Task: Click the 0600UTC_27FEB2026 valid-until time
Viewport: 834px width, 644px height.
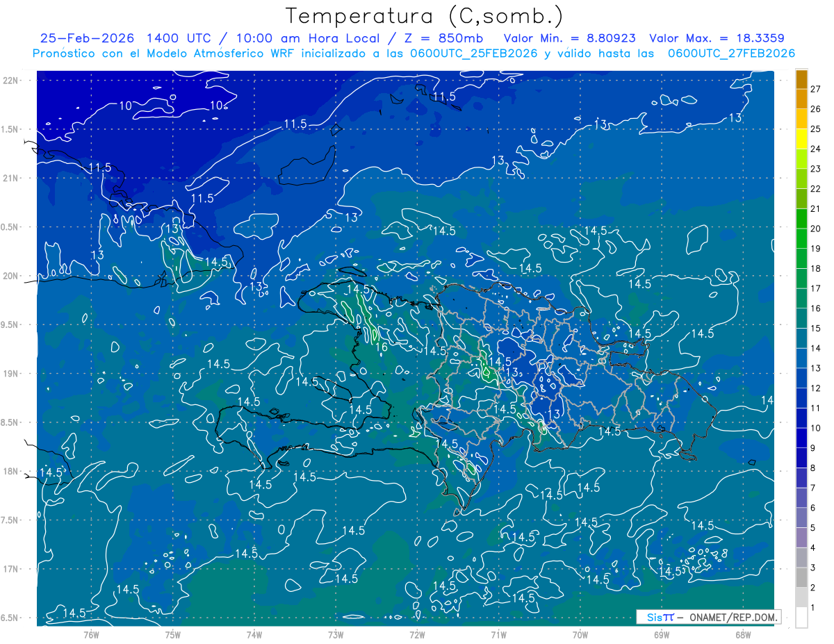Action: click(731, 53)
